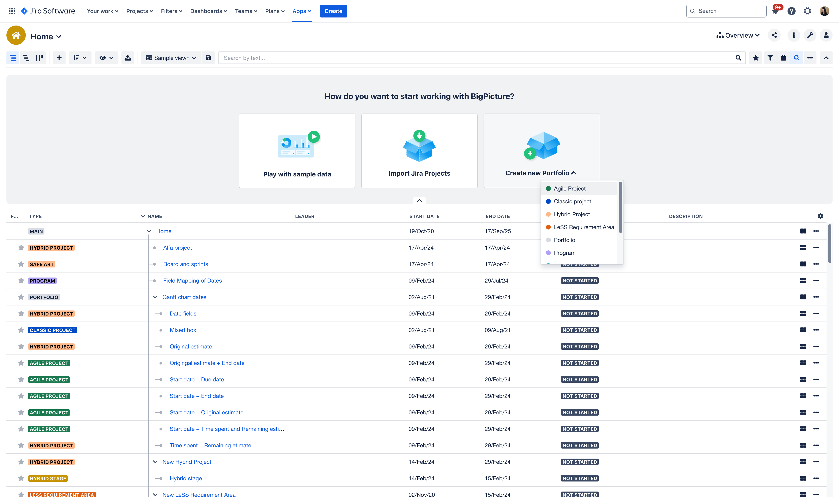Open the toolbar more options ellipsis

point(810,58)
